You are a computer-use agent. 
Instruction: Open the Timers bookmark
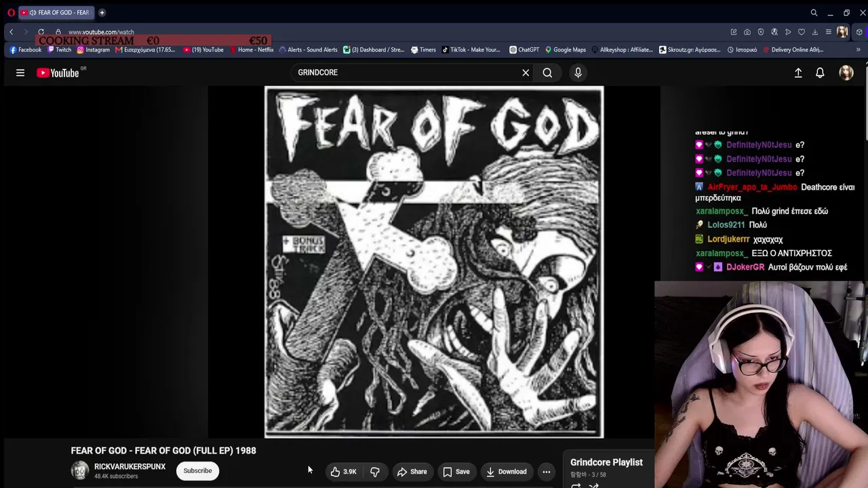click(x=424, y=49)
